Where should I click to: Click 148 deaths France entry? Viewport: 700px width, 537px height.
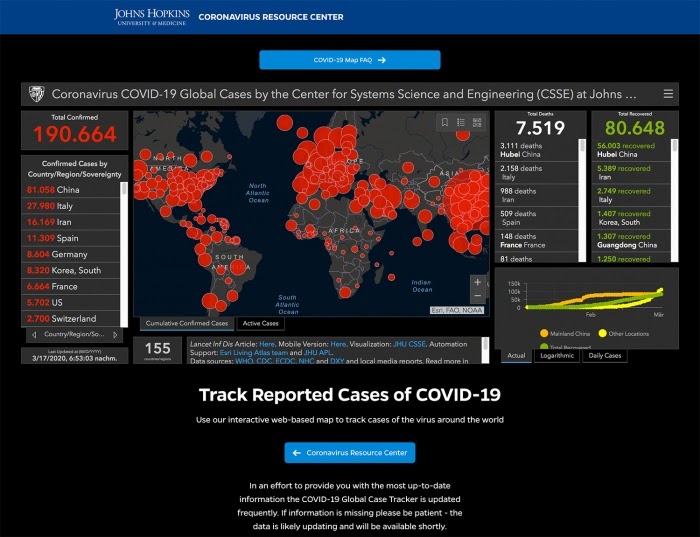(537, 241)
